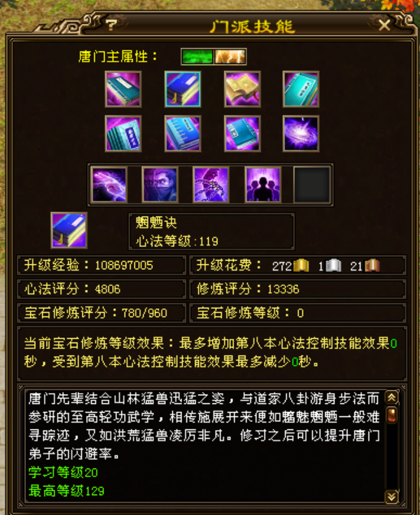Click the purple glowing hand skill icon
This screenshot has width=420, height=515.
(x=109, y=184)
